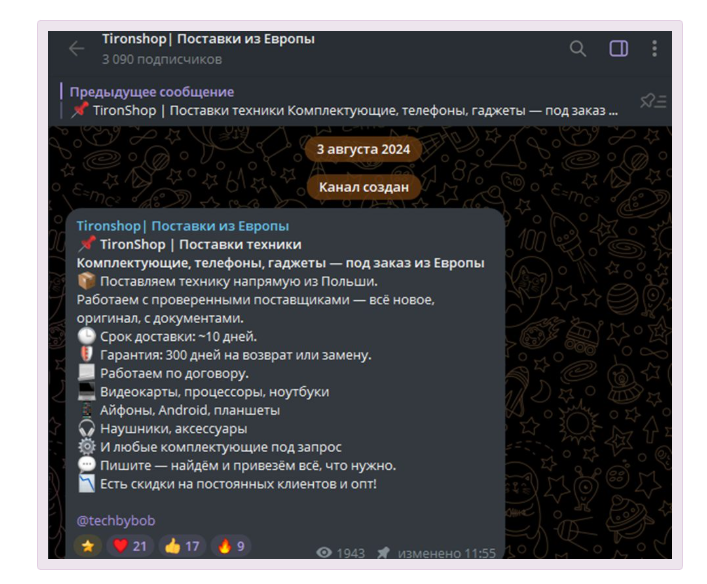Click the gear emoji before 'И любые комплектующие'

[x=87, y=447]
